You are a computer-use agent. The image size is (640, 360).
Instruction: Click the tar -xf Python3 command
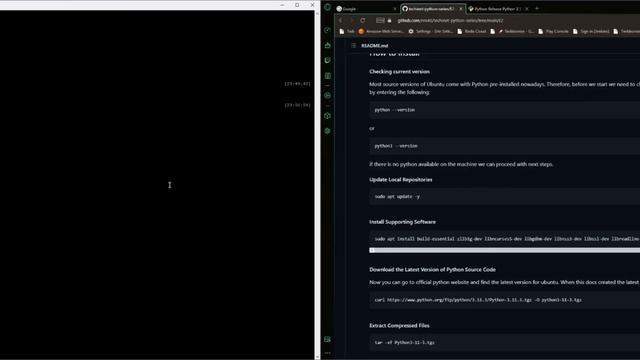(404, 342)
